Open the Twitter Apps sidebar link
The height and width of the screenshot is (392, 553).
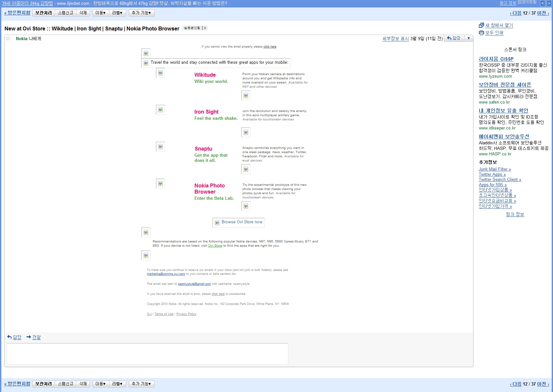[492, 174]
